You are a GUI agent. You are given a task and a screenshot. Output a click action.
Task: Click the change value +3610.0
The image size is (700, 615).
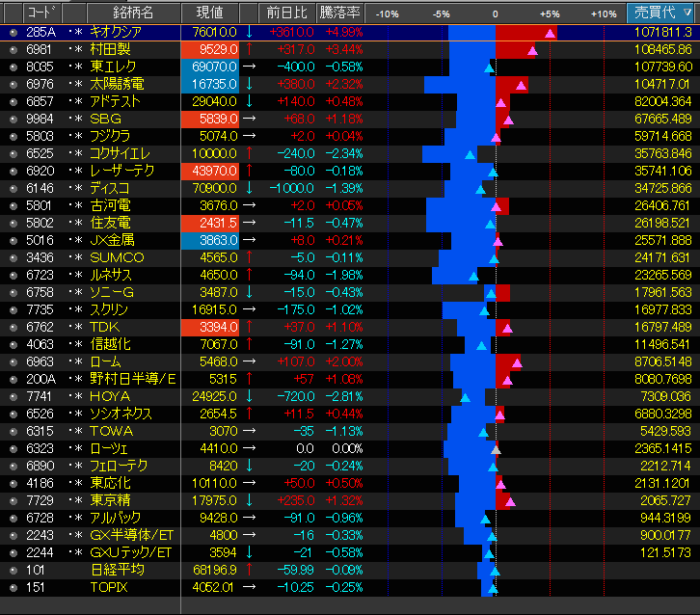(291, 32)
